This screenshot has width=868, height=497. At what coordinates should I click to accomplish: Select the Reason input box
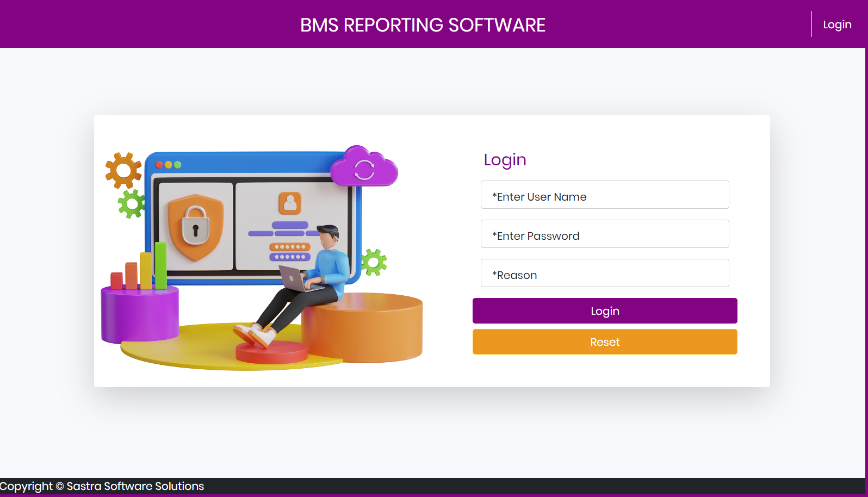[x=604, y=274]
